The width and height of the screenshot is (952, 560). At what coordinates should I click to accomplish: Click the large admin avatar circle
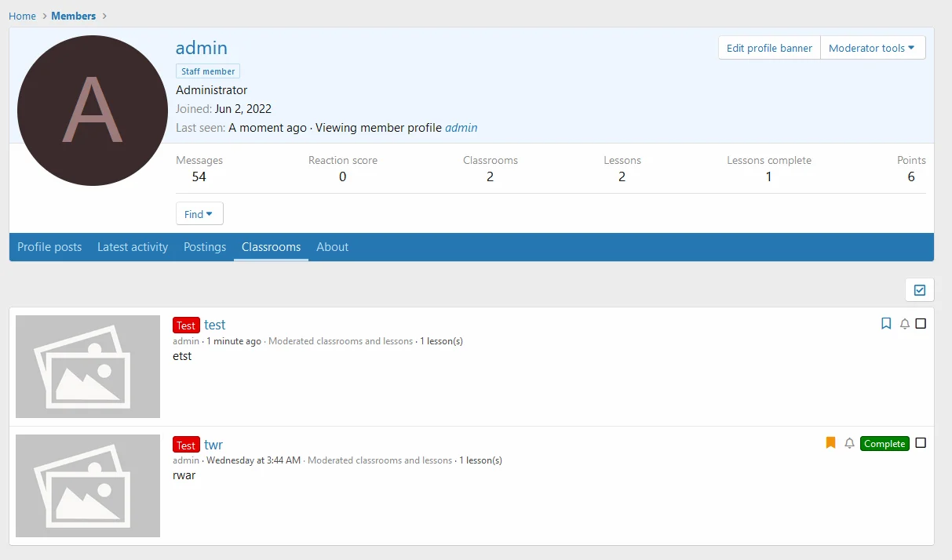(x=93, y=111)
